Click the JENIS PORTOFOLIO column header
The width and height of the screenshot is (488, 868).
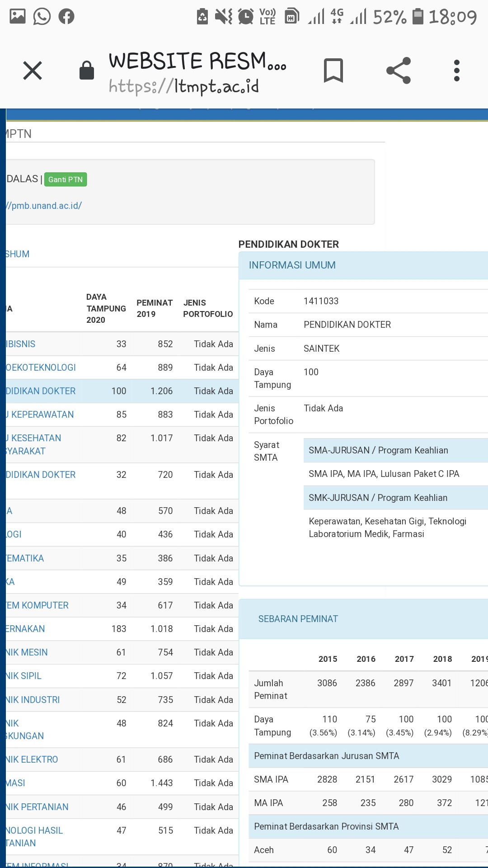[208, 308]
